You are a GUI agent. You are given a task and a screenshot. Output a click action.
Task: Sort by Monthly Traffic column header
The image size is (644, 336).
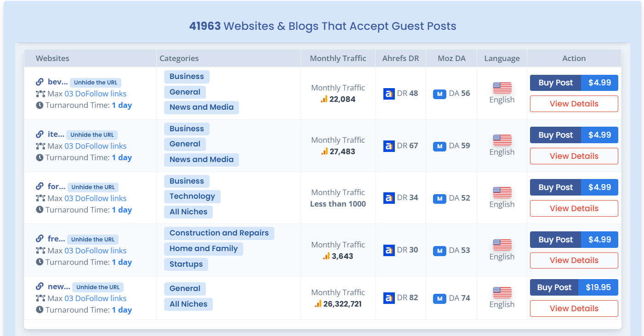(x=338, y=58)
